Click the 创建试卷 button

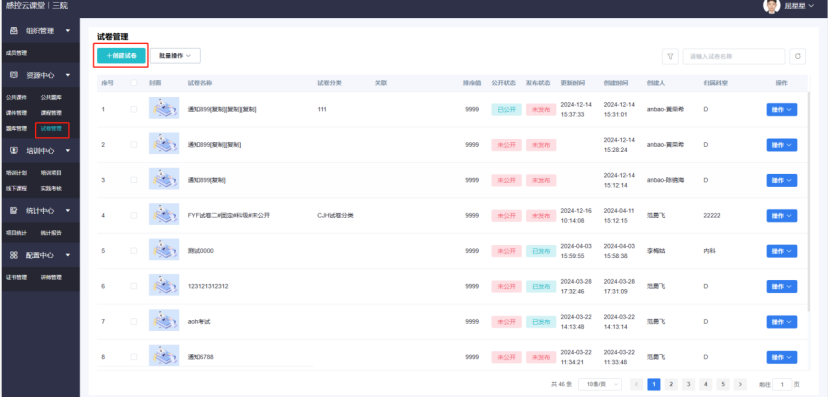[121, 55]
